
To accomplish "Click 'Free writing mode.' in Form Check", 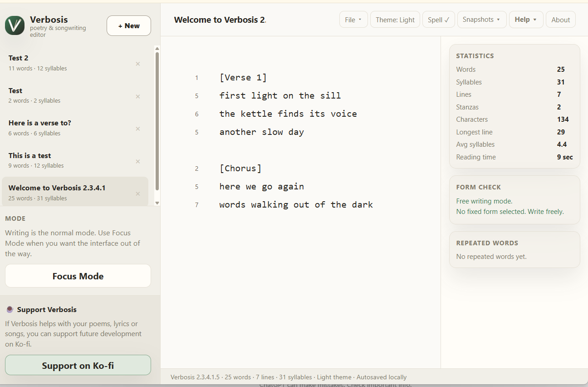I will [x=484, y=201].
